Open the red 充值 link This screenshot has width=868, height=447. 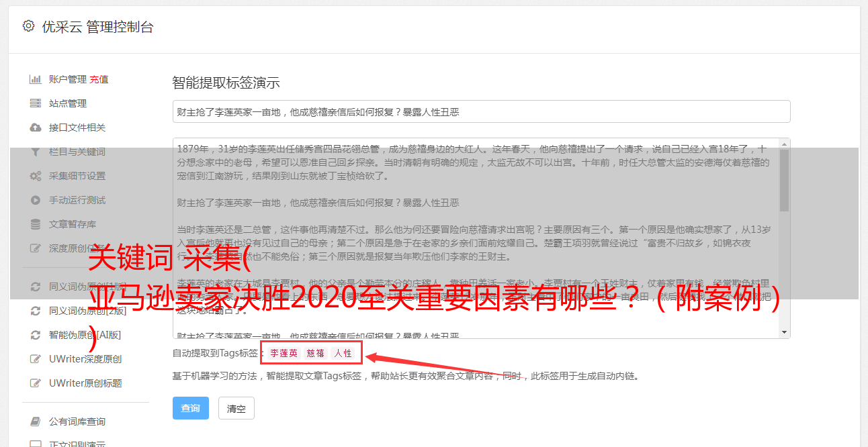(99, 79)
